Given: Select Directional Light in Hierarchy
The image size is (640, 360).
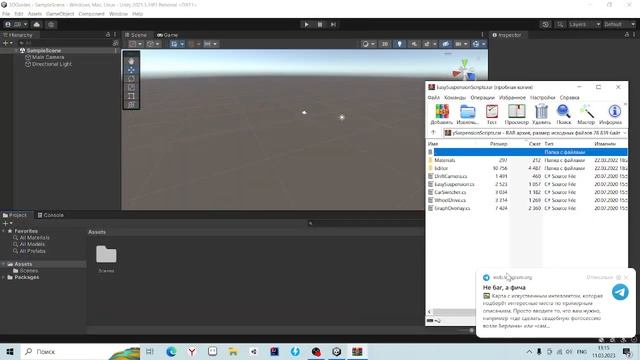Looking at the screenshot, I should [x=52, y=64].
